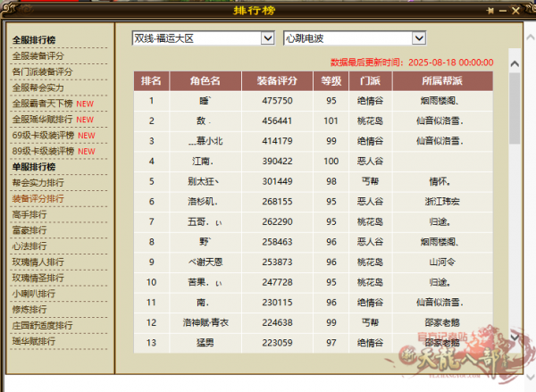Click the score 475750 in row 1
This screenshot has height=392, width=536.
pyautogui.click(x=277, y=101)
